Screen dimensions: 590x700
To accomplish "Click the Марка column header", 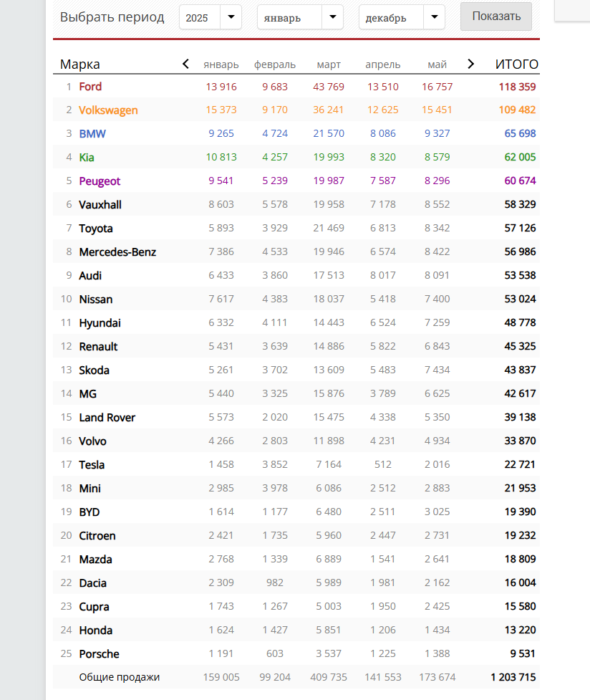I will [x=80, y=64].
